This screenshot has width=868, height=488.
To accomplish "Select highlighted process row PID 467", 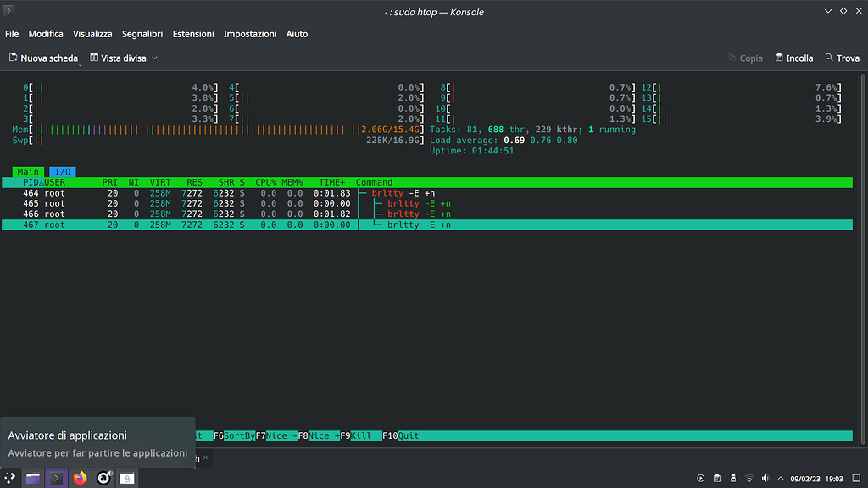I will coord(427,225).
